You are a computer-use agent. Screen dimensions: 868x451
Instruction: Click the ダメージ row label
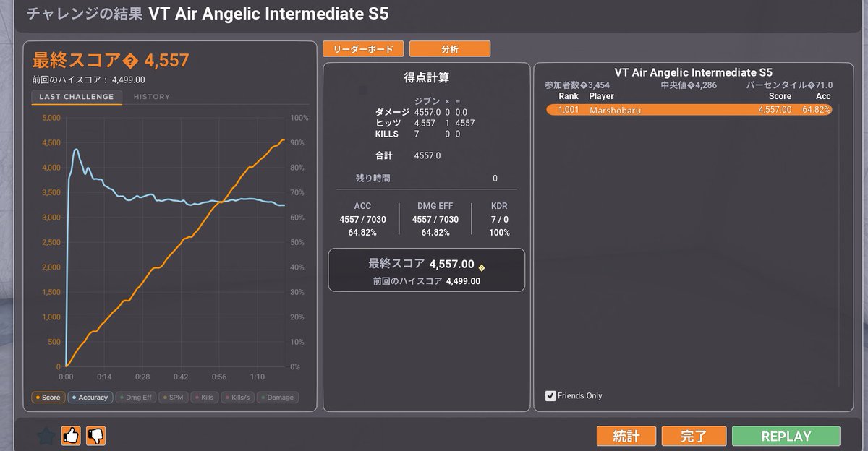click(x=392, y=112)
